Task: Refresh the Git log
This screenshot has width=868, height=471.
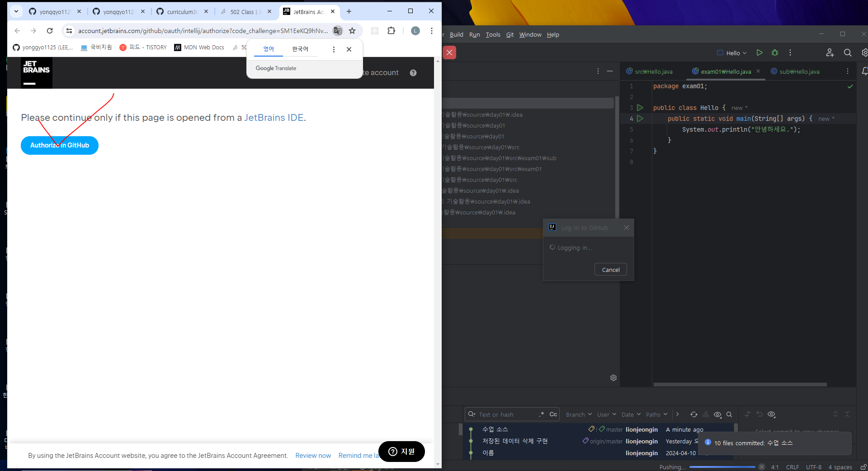Action: (x=694, y=414)
